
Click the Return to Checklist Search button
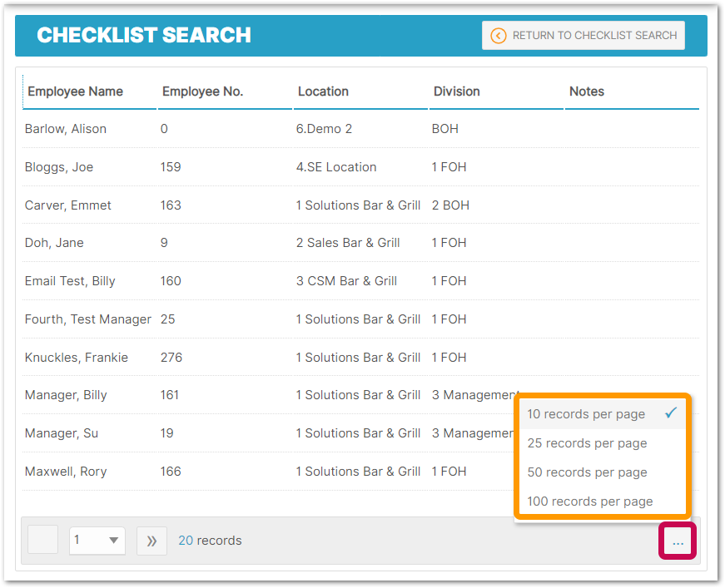pos(583,36)
